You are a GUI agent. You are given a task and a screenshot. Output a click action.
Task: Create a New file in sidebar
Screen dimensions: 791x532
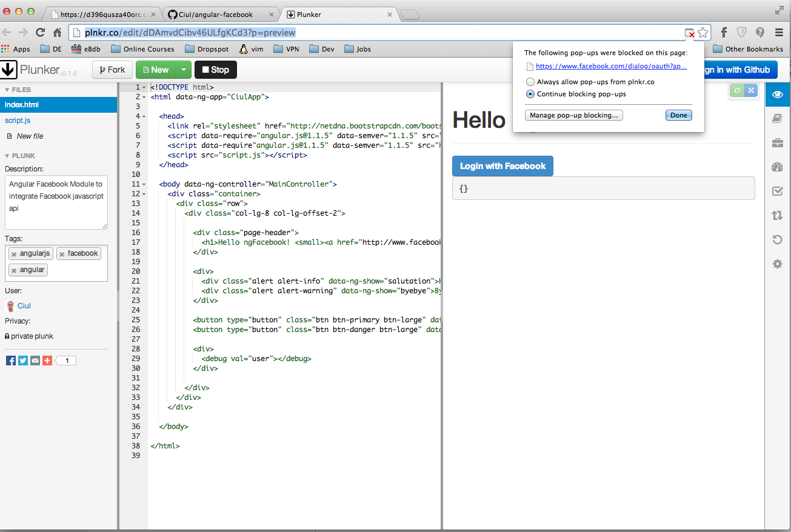click(30, 136)
